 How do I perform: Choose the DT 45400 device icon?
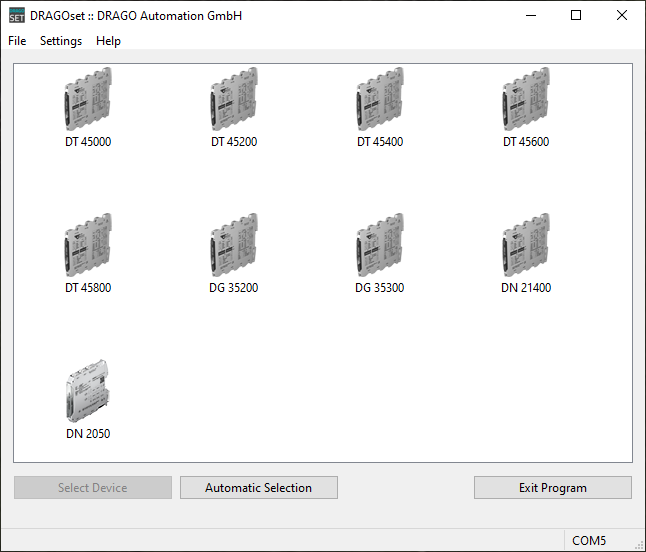tap(379, 99)
